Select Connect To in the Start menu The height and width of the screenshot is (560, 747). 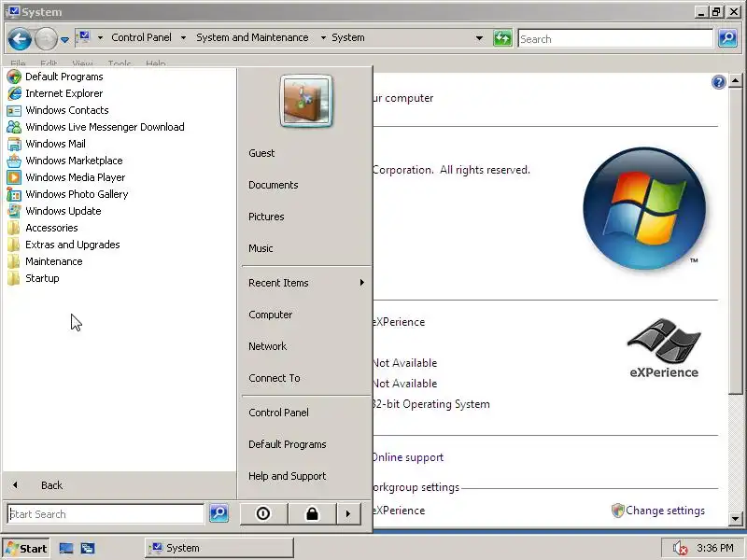[275, 378]
